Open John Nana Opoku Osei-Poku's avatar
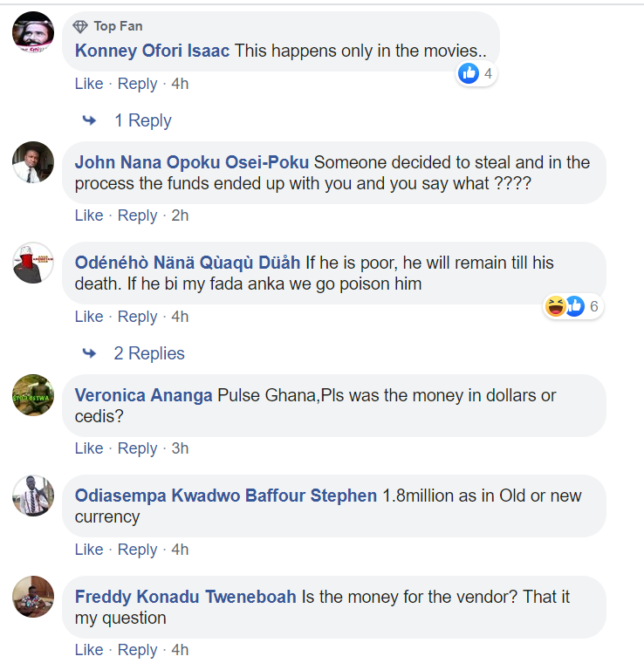Screen dimensions: 644x670 point(34,162)
